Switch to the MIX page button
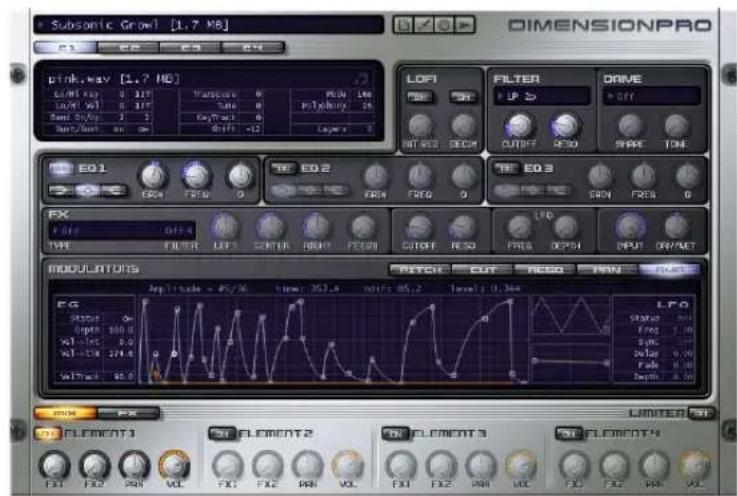 pos(65,413)
